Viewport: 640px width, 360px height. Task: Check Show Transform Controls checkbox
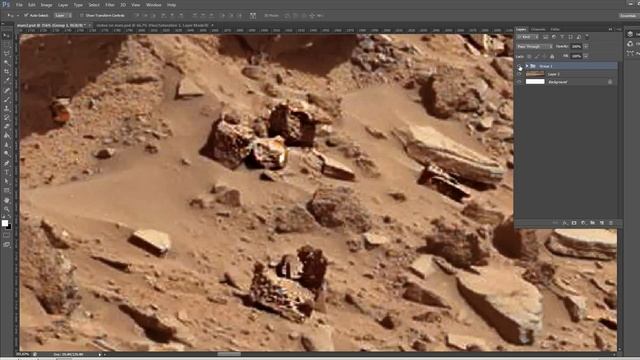82,15
